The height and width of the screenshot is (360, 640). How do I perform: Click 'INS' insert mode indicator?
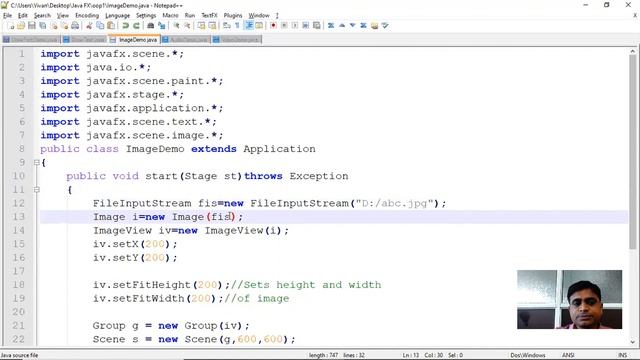[622, 355]
